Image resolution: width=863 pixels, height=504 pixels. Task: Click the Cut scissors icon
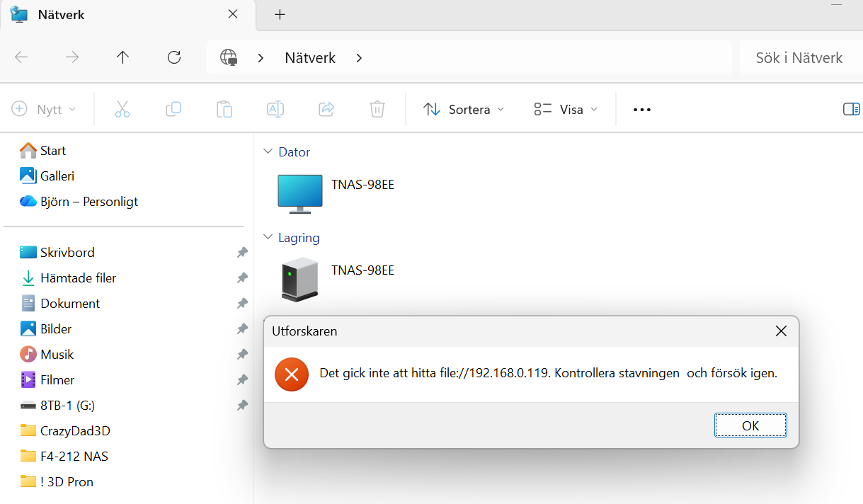pyautogui.click(x=122, y=109)
